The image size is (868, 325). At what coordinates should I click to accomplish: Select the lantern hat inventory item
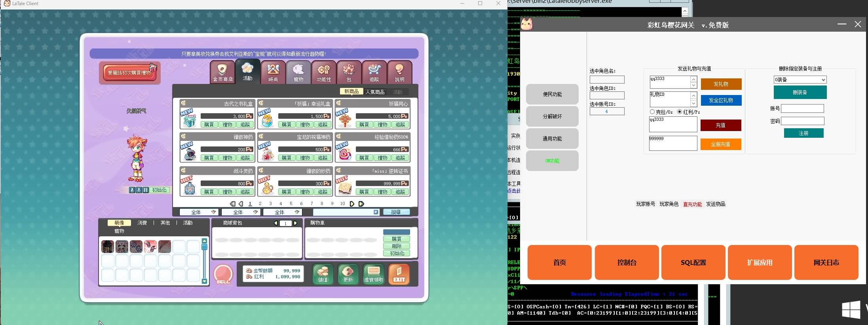(x=108, y=247)
